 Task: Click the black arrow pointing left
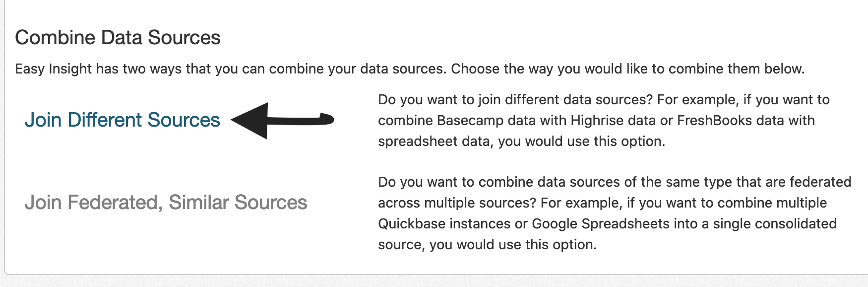pyautogui.click(x=282, y=120)
